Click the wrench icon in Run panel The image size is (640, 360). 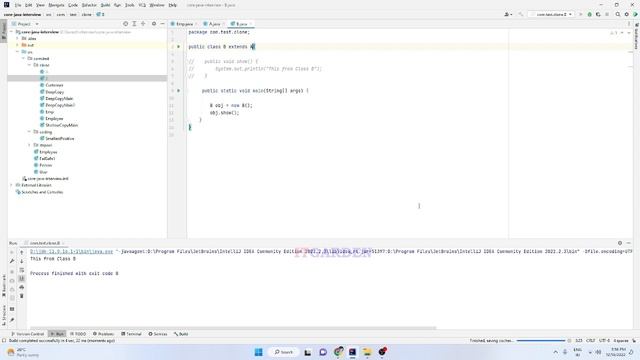pos(12,261)
